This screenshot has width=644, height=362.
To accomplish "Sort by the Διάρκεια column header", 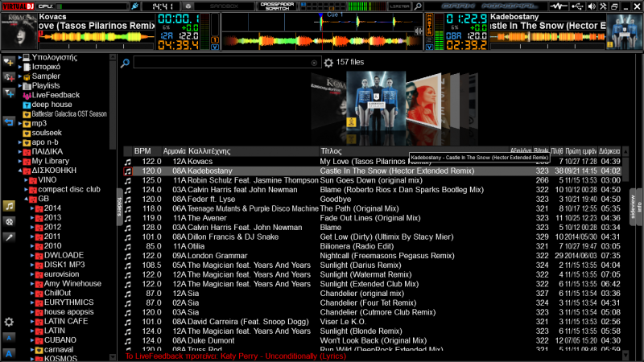I will coord(609,151).
